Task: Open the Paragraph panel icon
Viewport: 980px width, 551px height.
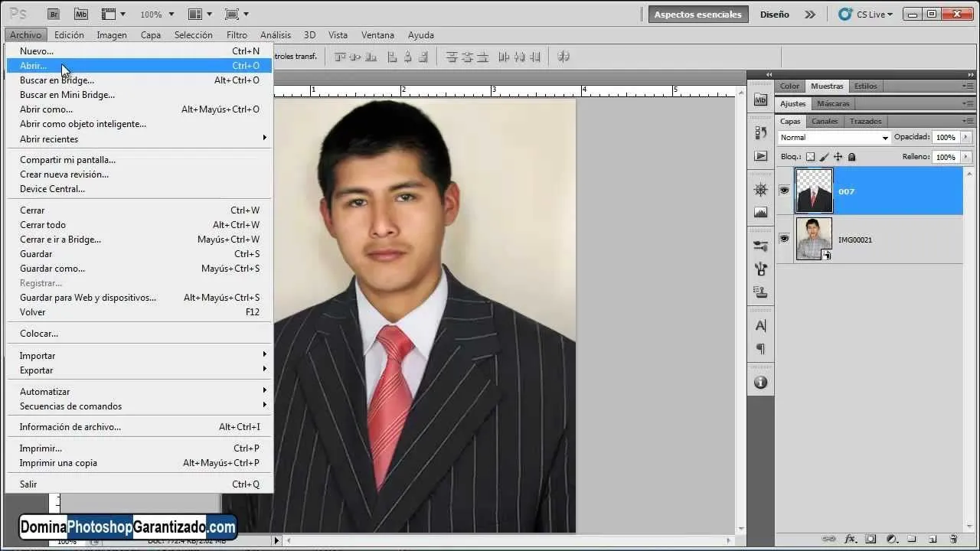Action: pyautogui.click(x=760, y=349)
